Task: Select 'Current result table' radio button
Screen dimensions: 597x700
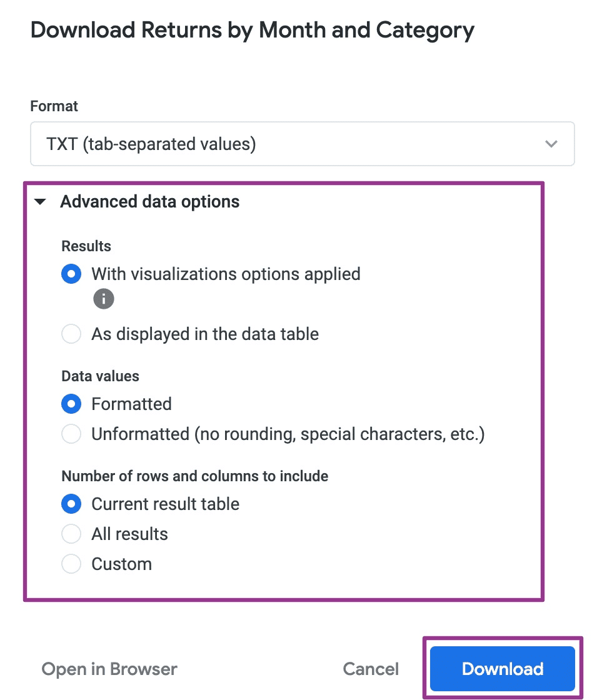Action: [x=71, y=504]
